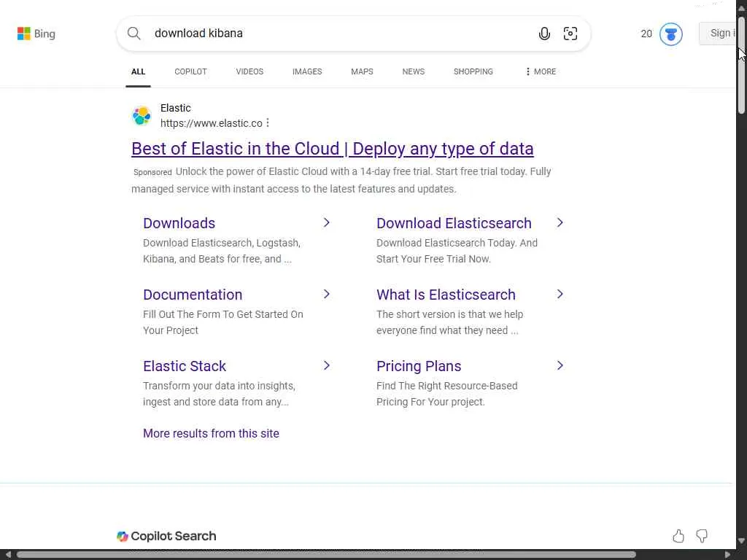Screen dimensions: 747x560
Task: Click chevron beside Downloads sitelink
Action: coord(326,222)
